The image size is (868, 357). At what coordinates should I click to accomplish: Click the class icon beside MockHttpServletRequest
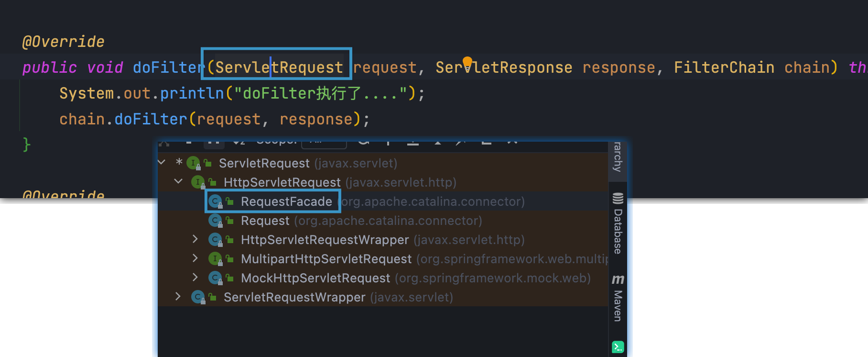215,278
